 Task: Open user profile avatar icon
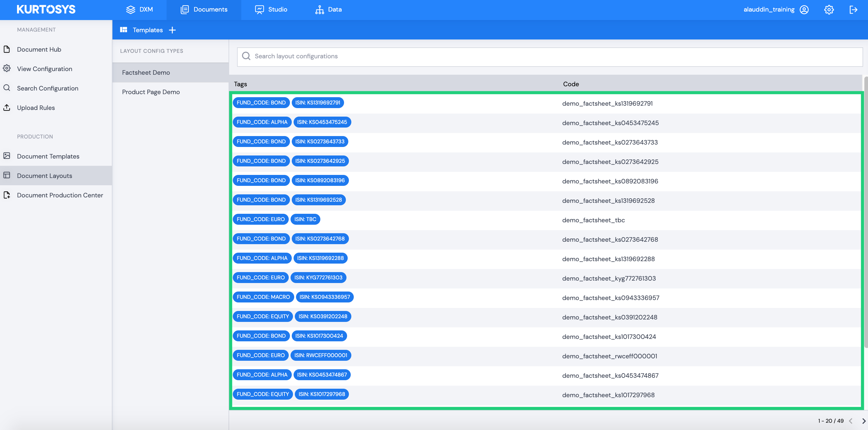(x=804, y=9)
